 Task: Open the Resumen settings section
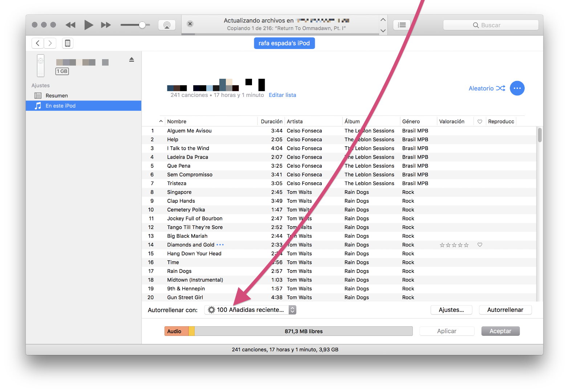(x=84, y=95)
